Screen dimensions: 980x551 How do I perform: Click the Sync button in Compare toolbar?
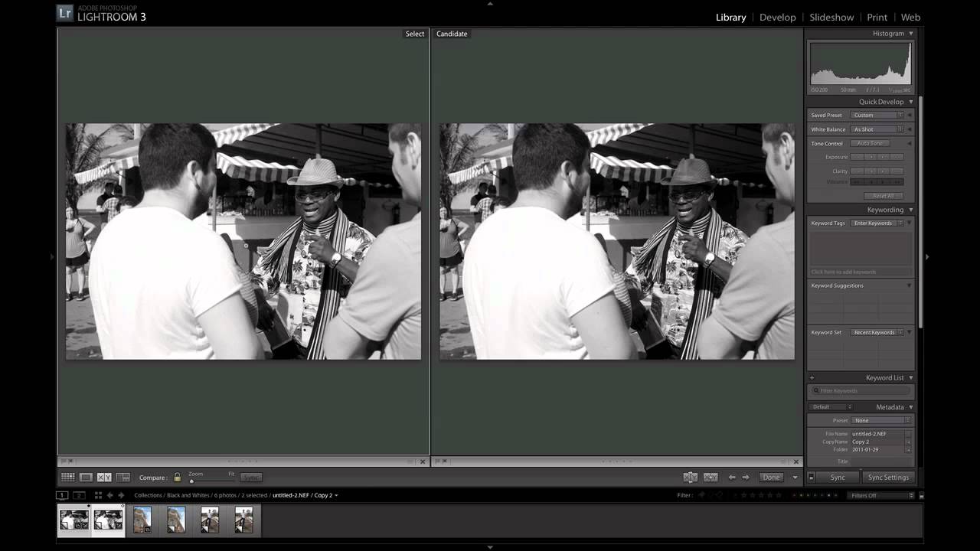pos(251,478)
